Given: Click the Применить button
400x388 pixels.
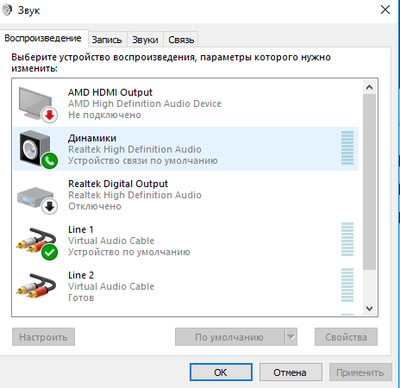Looking at the screenshot, I should coord(360,372).
